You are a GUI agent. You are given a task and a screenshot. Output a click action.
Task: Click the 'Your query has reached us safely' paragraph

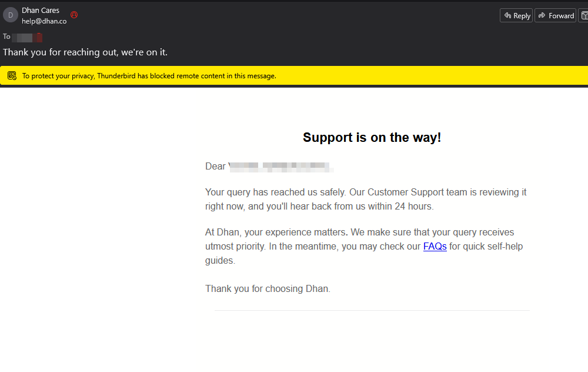(x=366, y=200)
